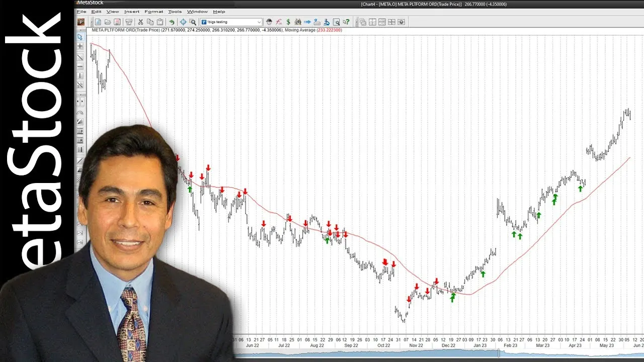Click the 'Moving Average' label text
The image size is (644, 362).
click(x=300, y=30)
